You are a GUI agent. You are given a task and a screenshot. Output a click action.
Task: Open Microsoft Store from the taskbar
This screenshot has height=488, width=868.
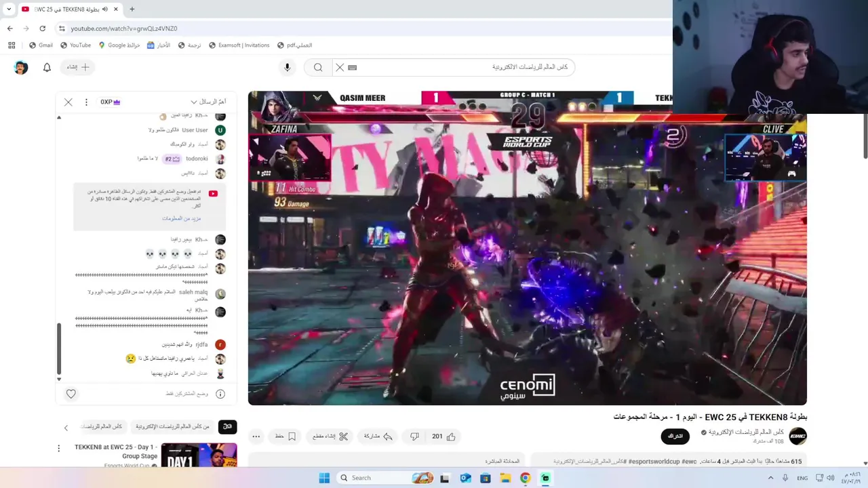pyautogui.click(x=486, y=478)
